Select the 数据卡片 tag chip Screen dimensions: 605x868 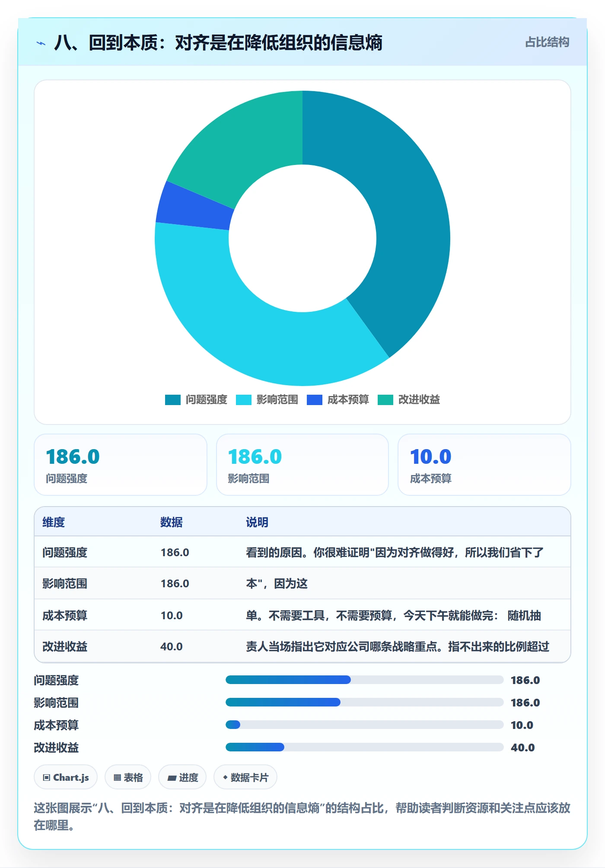pos(245,777)
